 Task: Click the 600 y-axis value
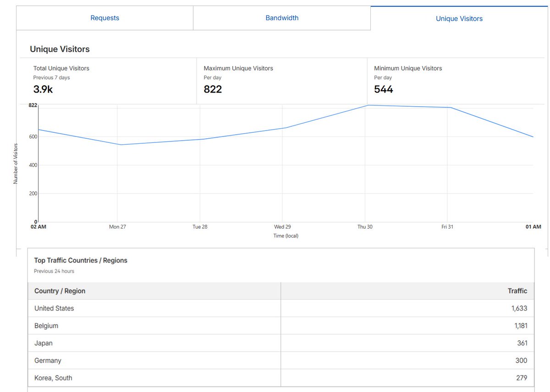[x=33, y=136]
